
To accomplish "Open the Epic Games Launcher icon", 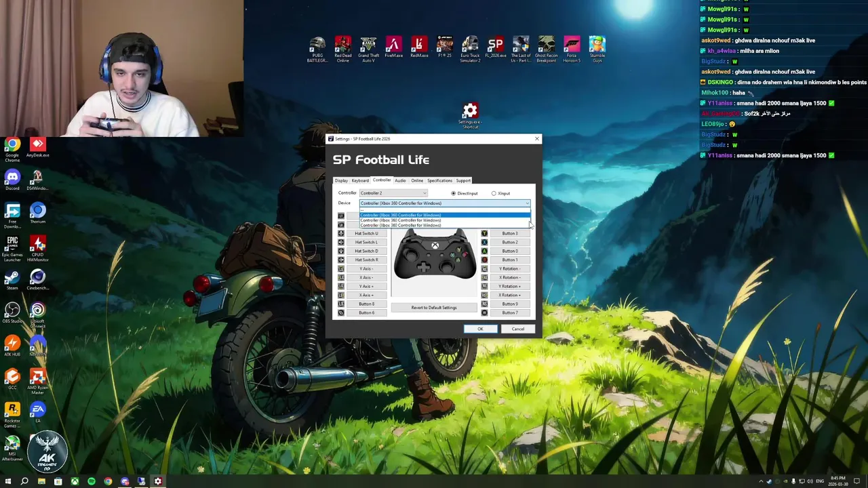I will coord(12,249).
